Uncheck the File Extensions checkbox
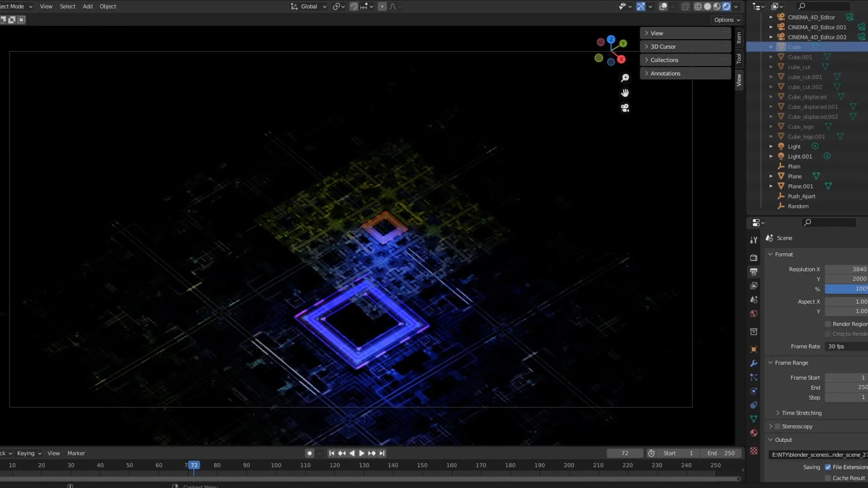The image size is (868, 488). tap(828, 467)
